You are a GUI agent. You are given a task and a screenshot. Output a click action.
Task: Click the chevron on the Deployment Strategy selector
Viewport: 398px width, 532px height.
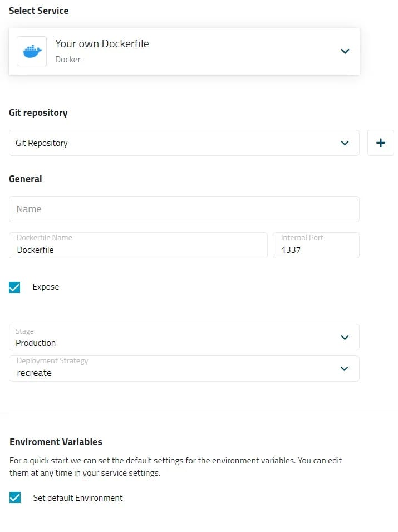pos(345,368)
